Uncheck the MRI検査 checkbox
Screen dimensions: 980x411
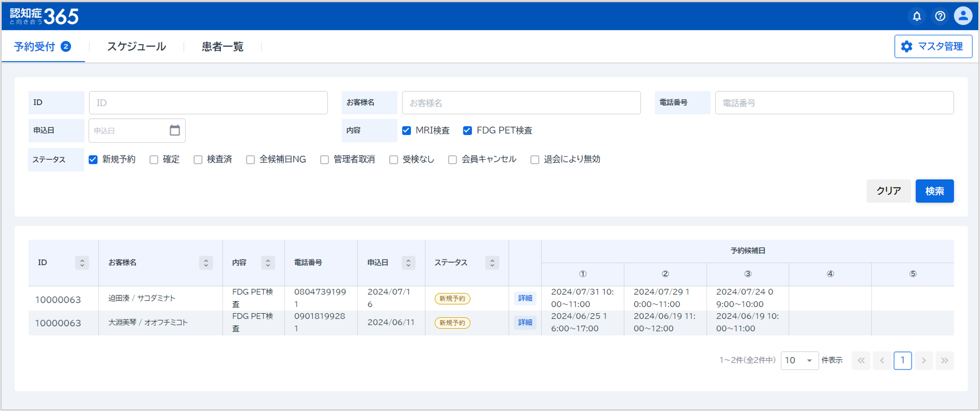[x=407, y=130]
